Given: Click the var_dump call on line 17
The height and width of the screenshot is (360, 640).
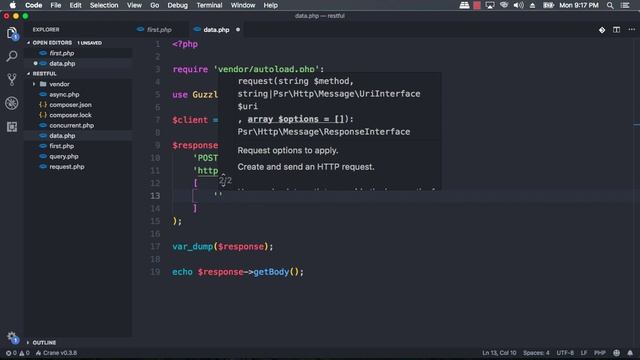Looking at the screenshot, I should pos(193,247).
